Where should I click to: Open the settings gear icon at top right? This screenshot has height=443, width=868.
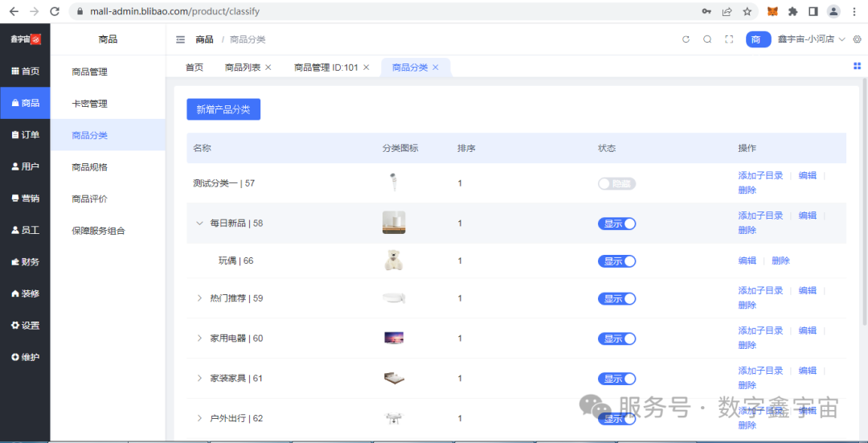[857, 39]
